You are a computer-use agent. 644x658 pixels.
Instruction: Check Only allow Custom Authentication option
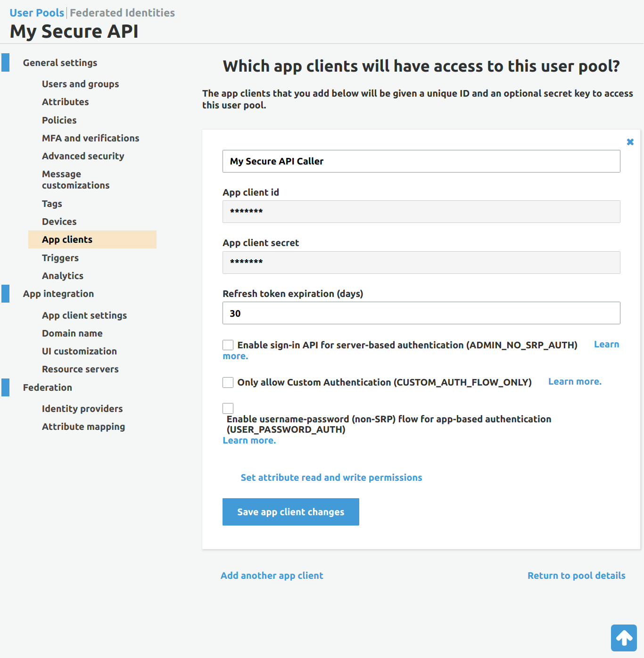(x=228, y=382)
